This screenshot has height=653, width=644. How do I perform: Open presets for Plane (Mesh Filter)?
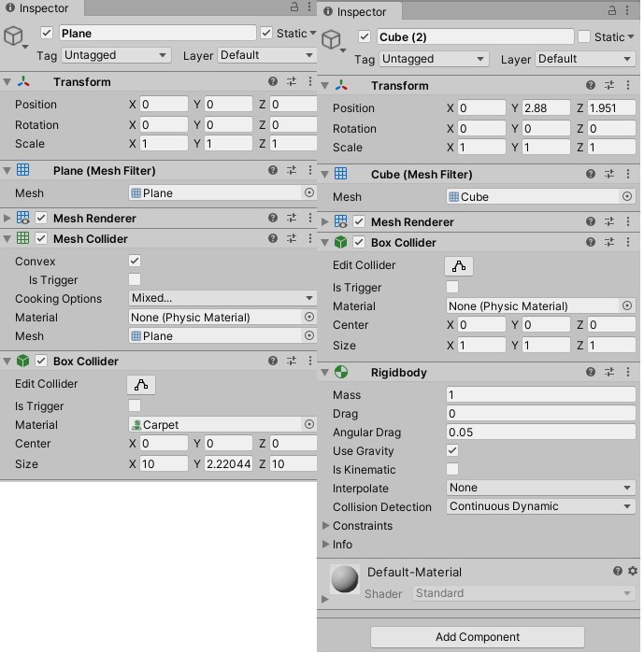pyautogui.click(x=292, y=170)
